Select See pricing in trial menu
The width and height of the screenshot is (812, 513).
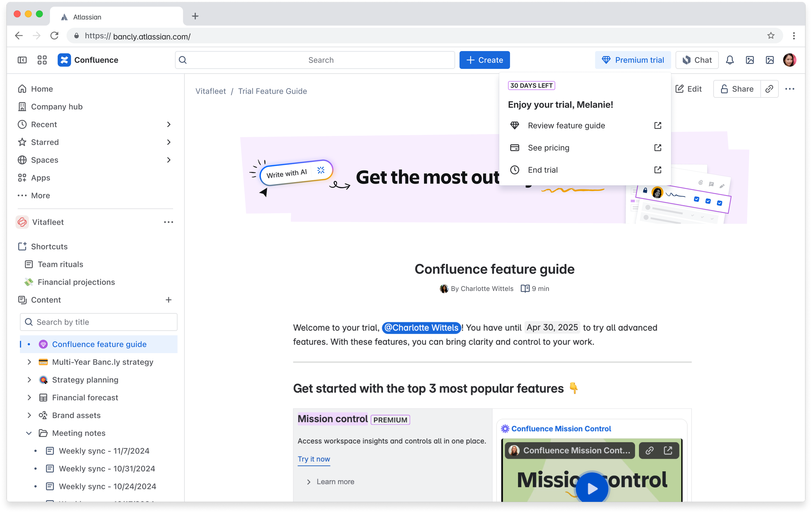click(x=548, y=148)
